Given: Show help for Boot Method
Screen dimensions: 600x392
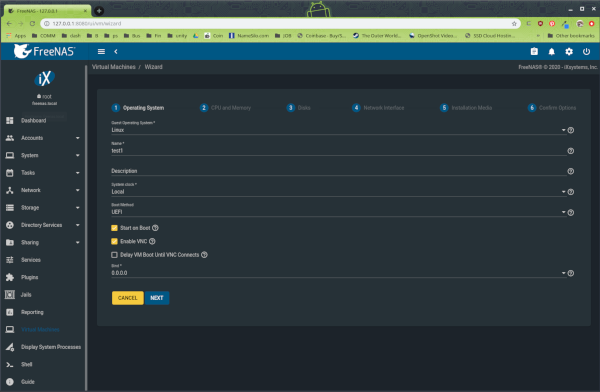Looking at the screenshot, I should pyautogui.click(x=571, y=212).
